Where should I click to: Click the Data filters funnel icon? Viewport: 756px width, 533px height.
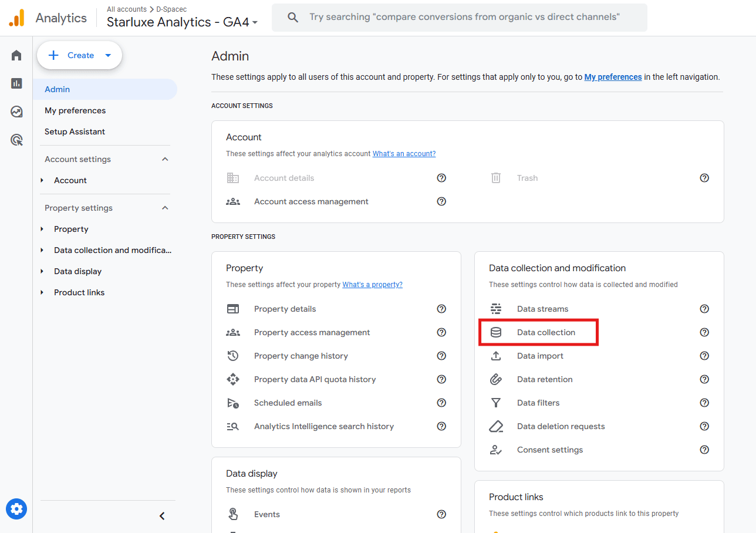pyautogui.click(x=496, y=403)
